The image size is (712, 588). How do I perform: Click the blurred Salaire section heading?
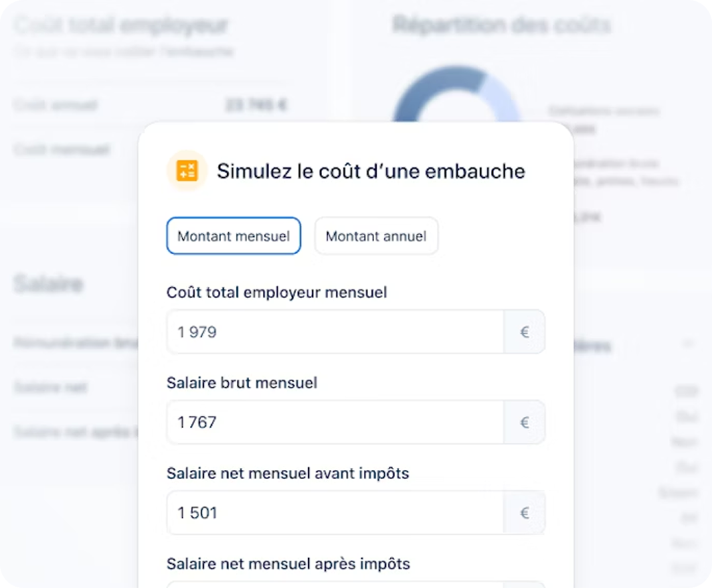48,284
